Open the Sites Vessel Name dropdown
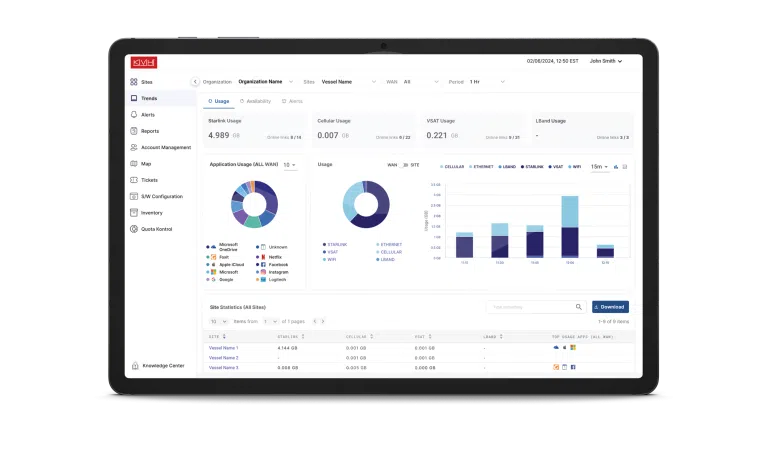The width and height of the screenshot is (768, 462). tap(349, 82)
